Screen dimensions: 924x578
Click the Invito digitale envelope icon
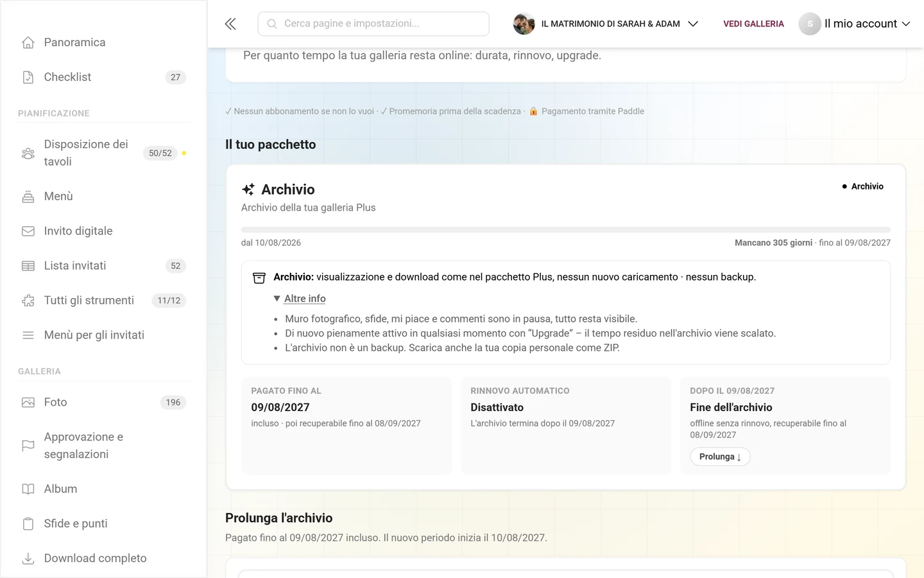28,231
